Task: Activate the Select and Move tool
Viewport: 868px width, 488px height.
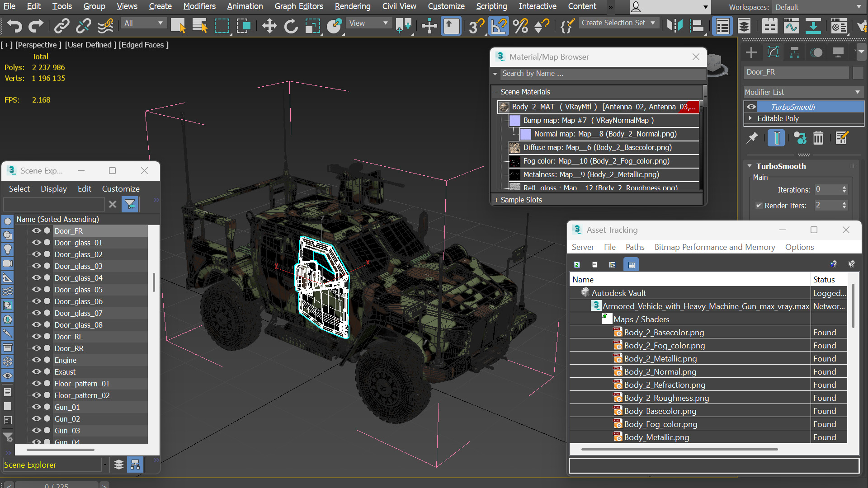Action: point(269,26)
